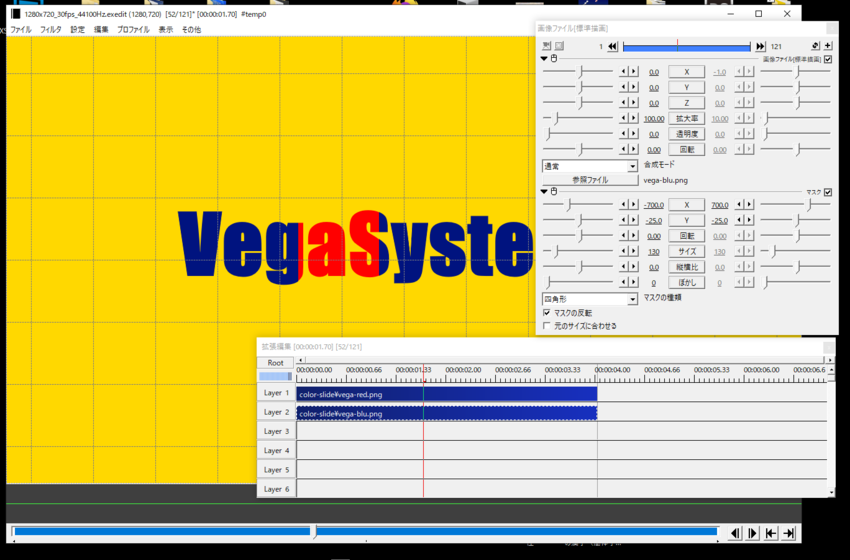The image size is (850, 560).
Task: Increase mask サイズ left value with arrow
Action: pyautogui.click(x=634, y=252)
